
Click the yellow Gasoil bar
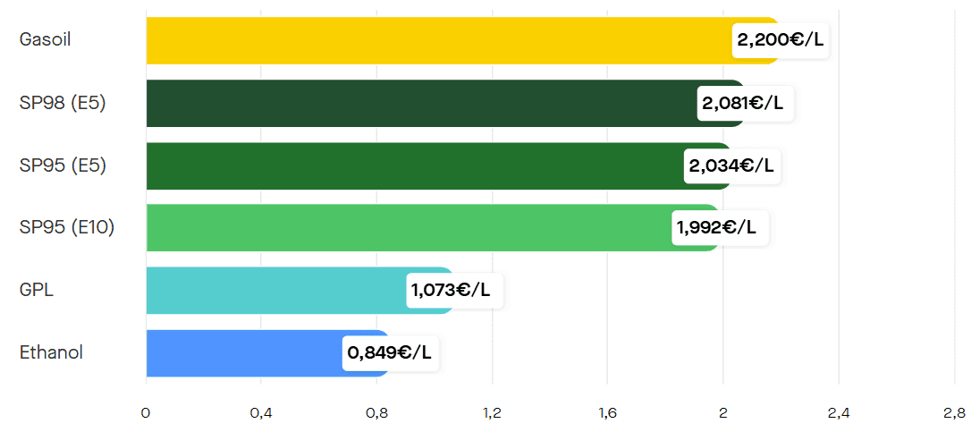(x=438, y=40)
